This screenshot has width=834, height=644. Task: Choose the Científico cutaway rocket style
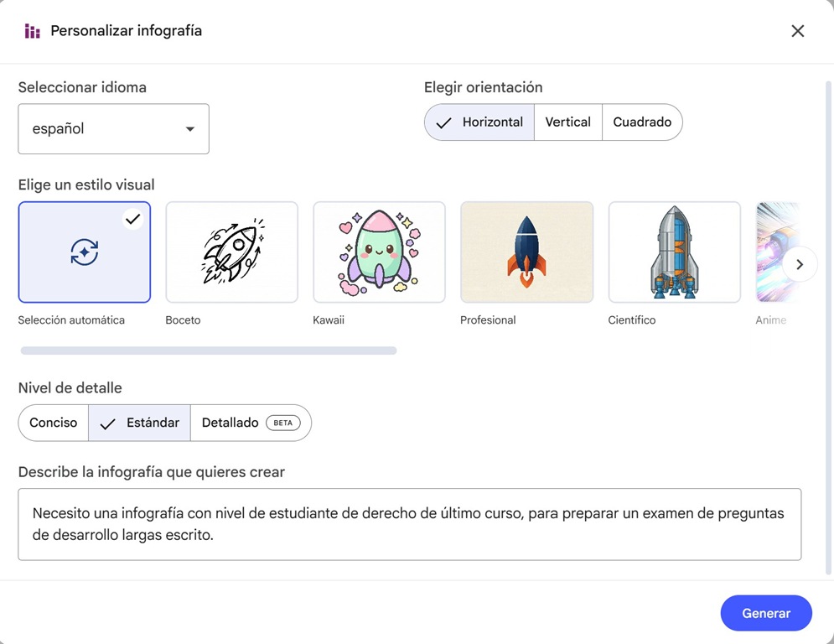coord(675,252)
